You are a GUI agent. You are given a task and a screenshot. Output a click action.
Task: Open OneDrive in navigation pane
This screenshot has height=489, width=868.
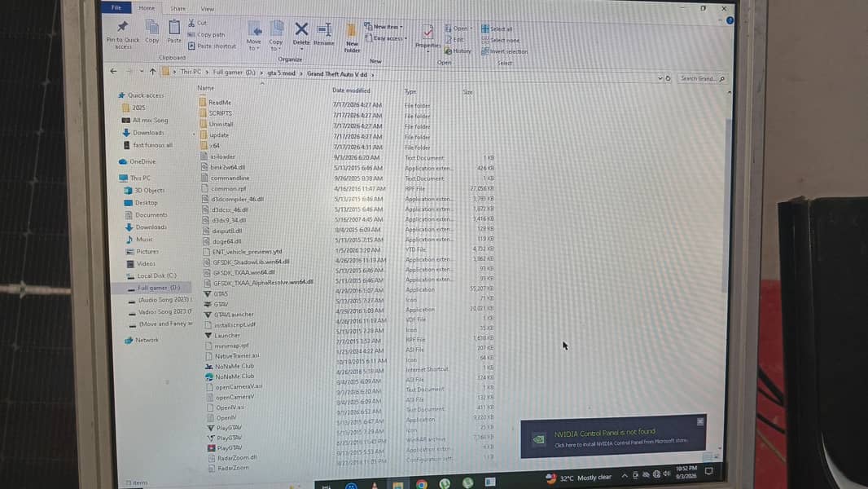(138, 161)
